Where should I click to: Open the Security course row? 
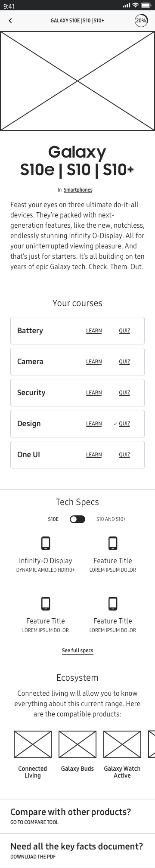(77, 393)
